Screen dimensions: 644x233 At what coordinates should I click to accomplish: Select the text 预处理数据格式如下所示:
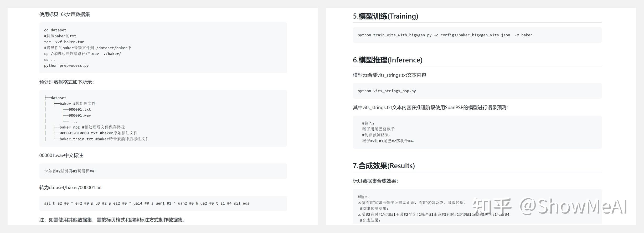point(66,82)
